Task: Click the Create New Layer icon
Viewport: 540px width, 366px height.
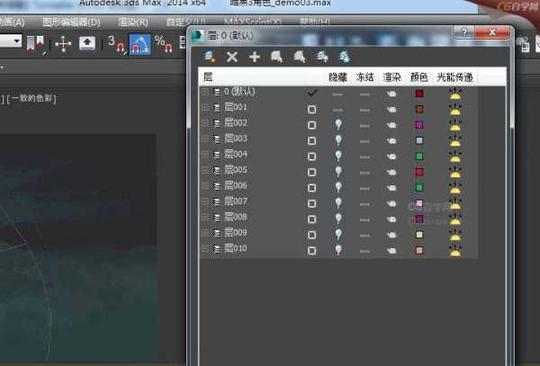Action: coord(210,57)
